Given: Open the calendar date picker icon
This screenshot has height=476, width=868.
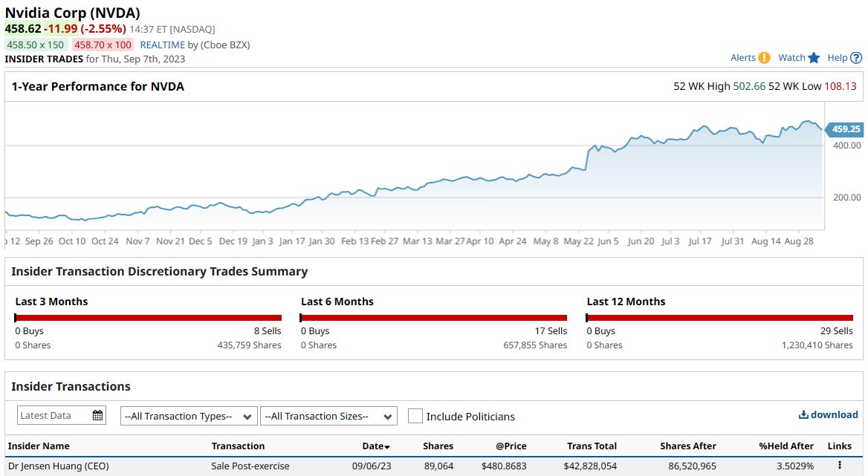Looking at the screenshot, I should point(97,415).
